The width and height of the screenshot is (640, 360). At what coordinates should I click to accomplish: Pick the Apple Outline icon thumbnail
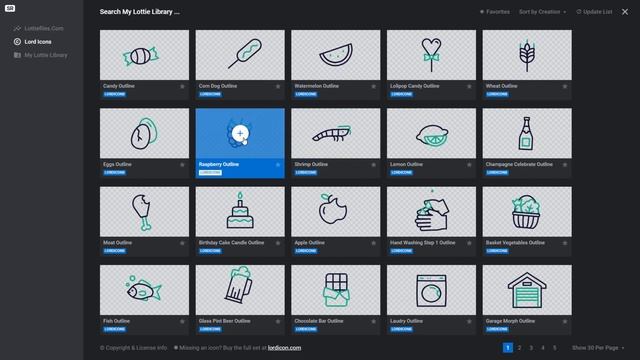point(336,211)
